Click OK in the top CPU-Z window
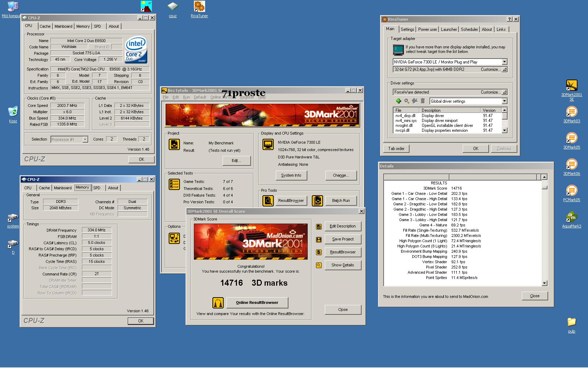 (x=141, y=159)
